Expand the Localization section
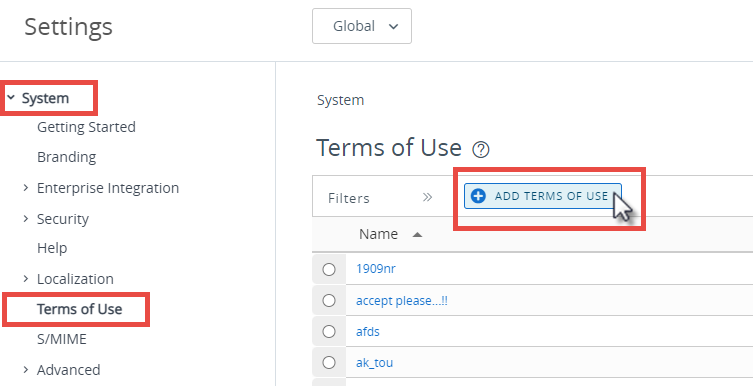Screen dimensions: 753x386 [26, 278]
